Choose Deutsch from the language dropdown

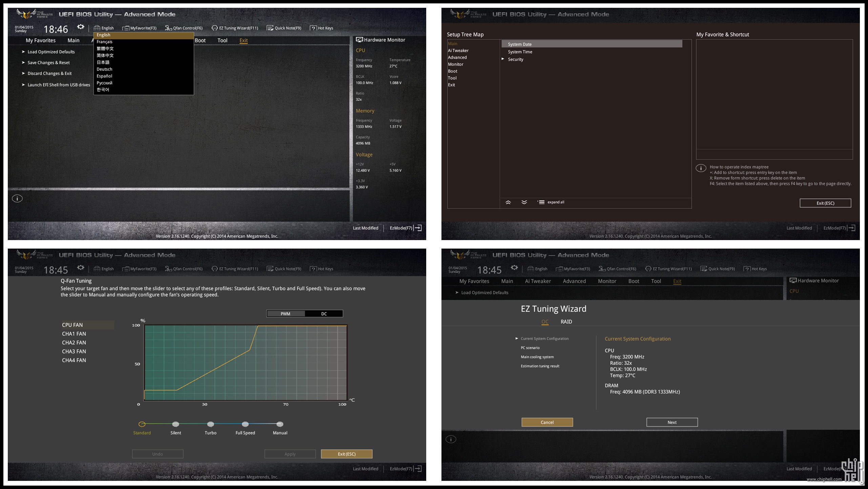pos(144,69)
